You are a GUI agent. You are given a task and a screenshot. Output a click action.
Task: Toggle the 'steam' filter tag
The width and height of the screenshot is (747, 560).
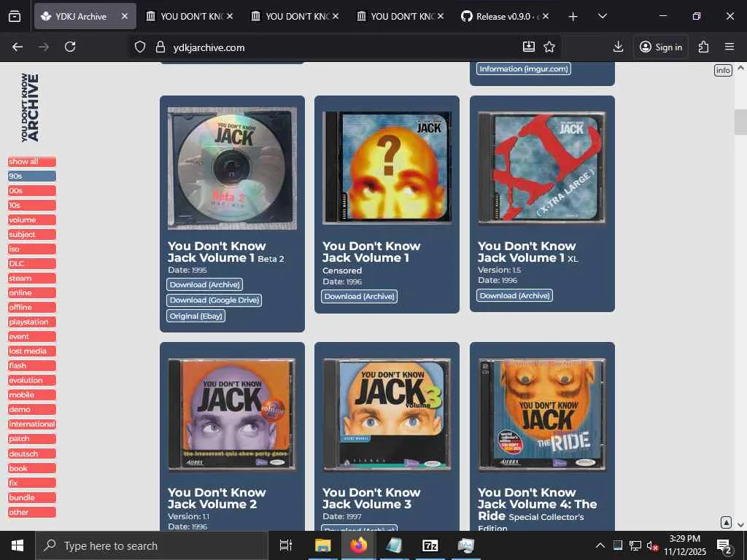pos(32,279)
